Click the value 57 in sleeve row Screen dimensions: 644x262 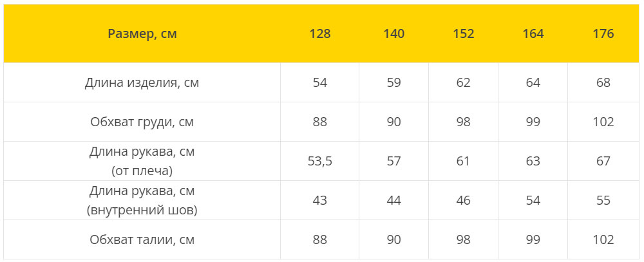click(x=393, y=162)
